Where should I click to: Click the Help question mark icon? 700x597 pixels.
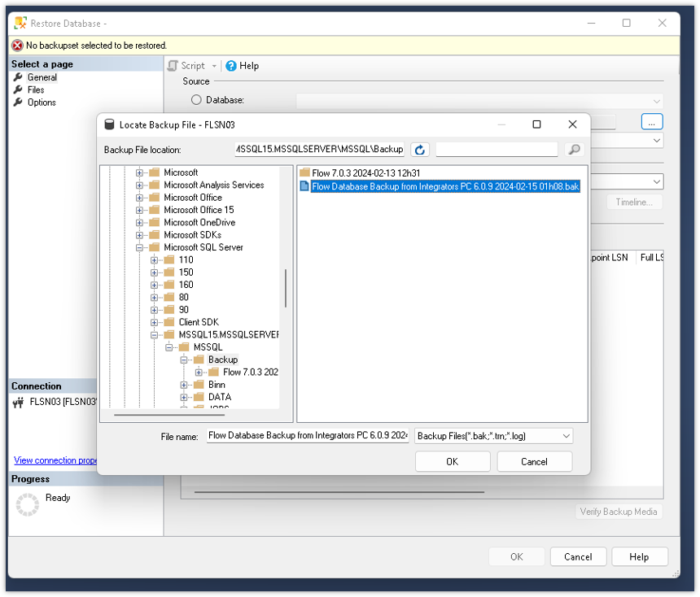(x=231, y=66)
